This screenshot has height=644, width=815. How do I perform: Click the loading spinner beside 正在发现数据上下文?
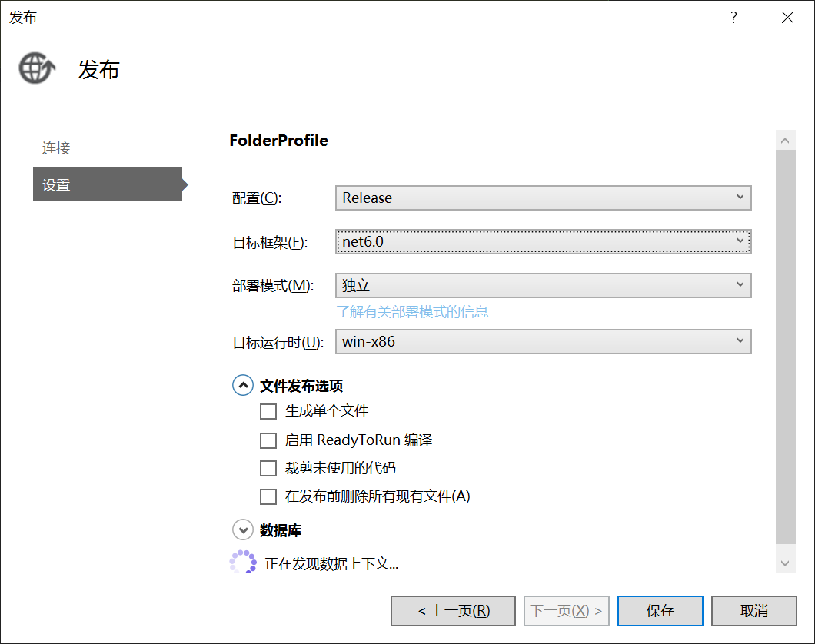pos(243,563)
